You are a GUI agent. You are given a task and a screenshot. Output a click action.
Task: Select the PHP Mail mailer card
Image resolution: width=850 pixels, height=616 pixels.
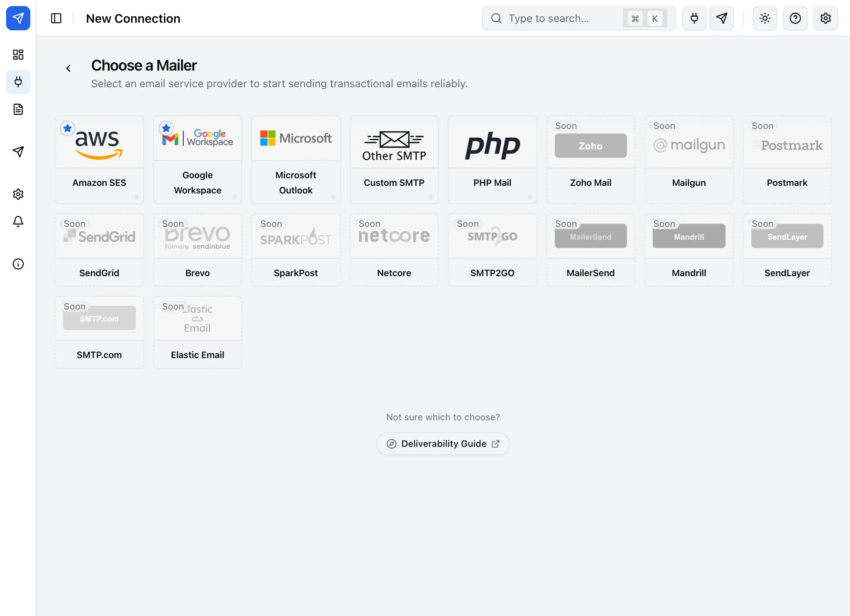click(493, 160)
